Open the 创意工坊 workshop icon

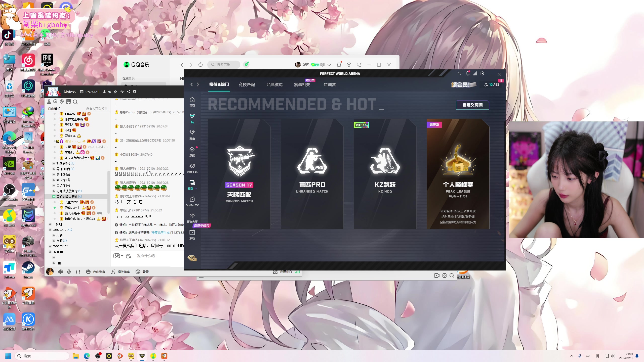192,168
